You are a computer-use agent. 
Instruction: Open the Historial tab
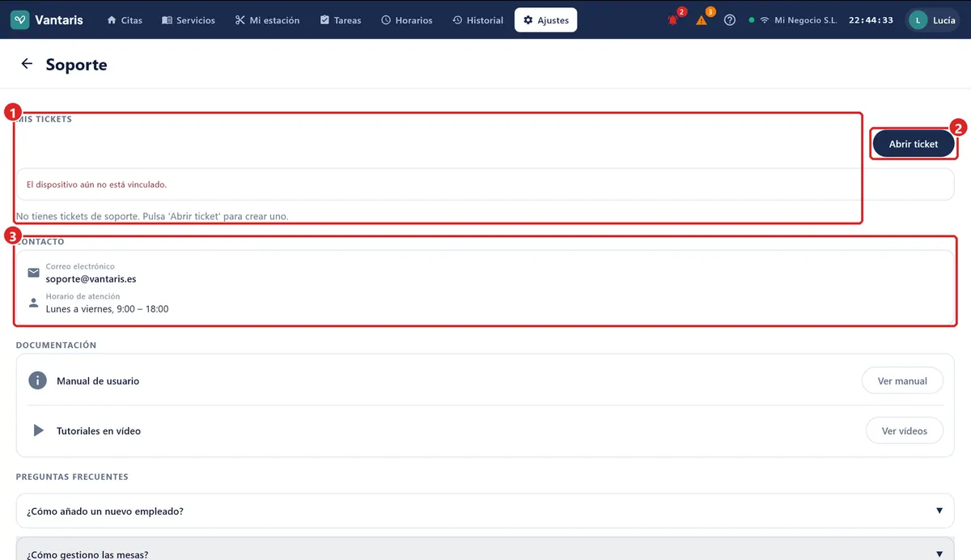478,20
